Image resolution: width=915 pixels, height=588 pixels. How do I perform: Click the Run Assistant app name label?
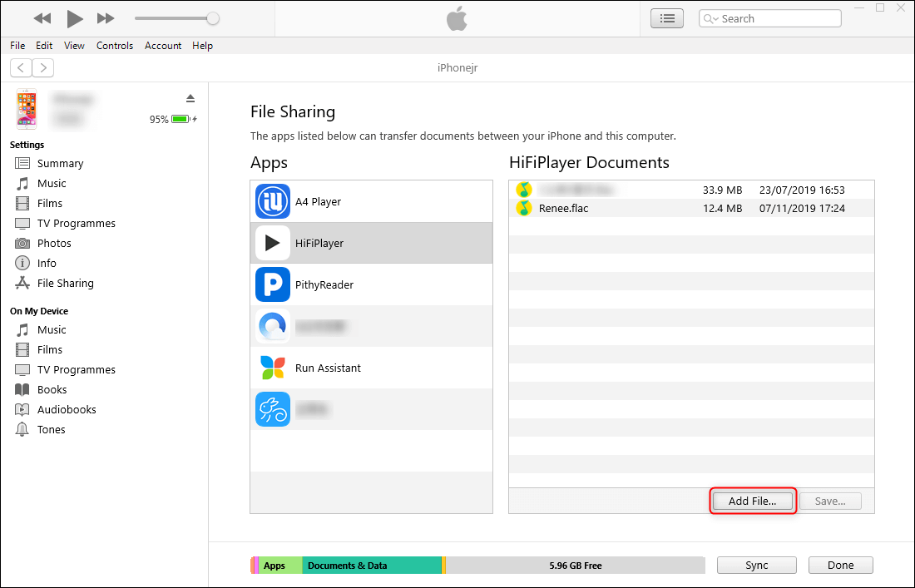328,368
